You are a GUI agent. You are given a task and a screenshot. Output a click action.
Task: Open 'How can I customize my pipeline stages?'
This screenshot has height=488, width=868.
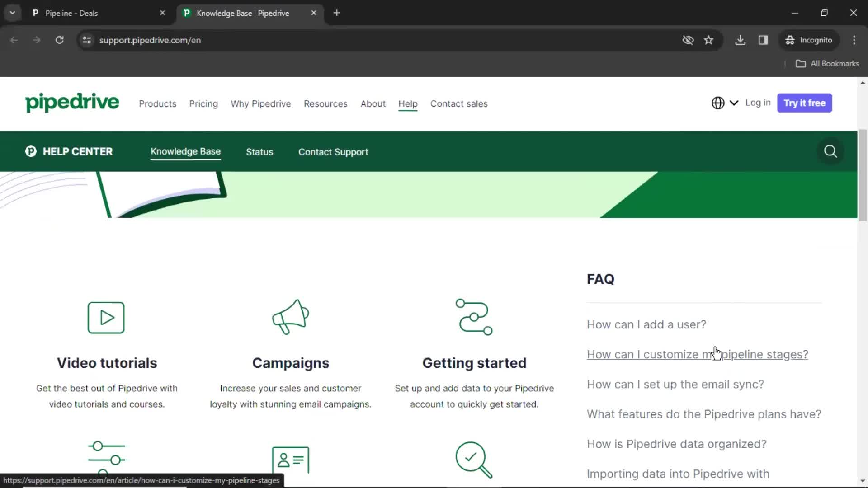[698, 354]
